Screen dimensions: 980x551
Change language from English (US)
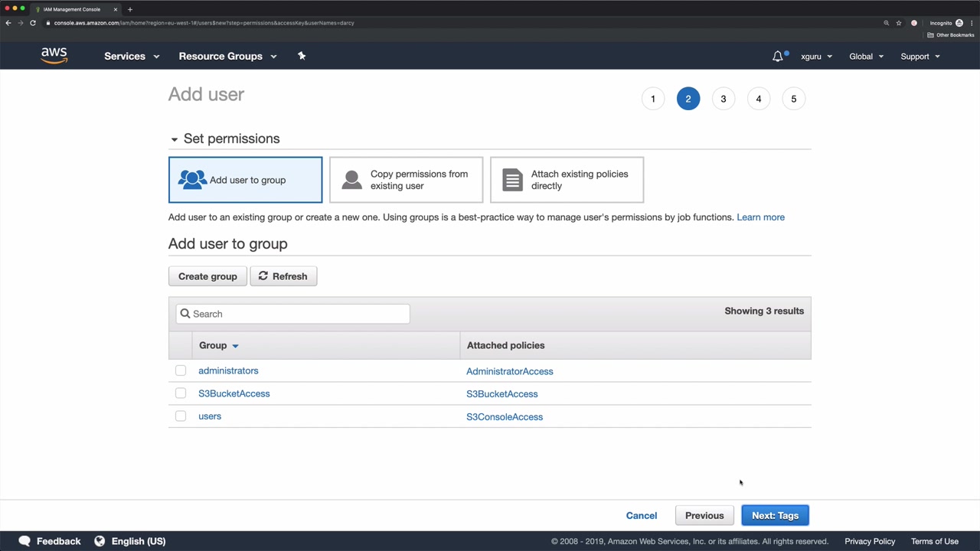tap(139, 541)
